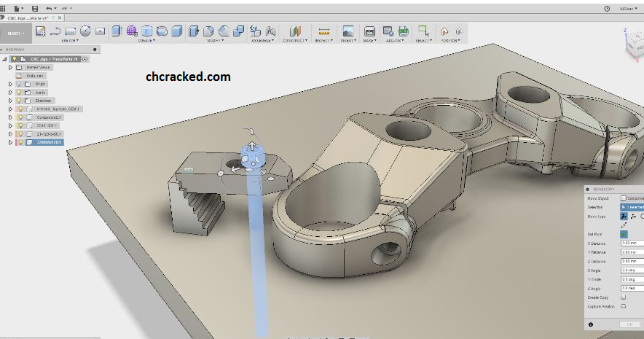The image size is (644, 339).
Task: Select the Rectangle sketch tool
Action: 70,31
